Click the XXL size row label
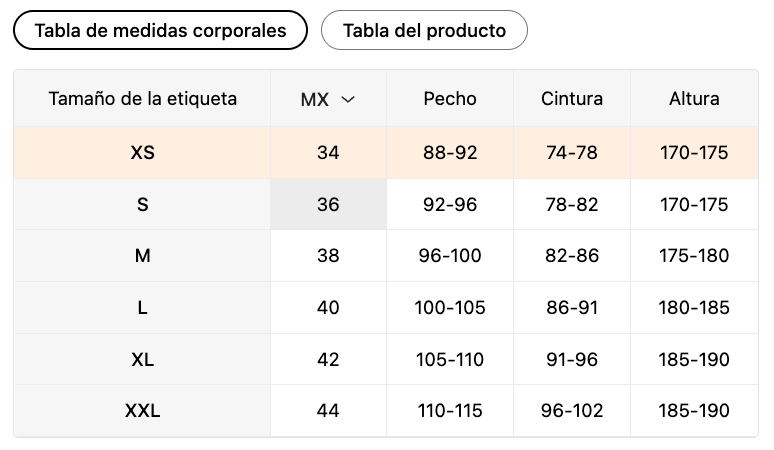The width and height of the screenshot is (774, 450). (x=142, y=410)
